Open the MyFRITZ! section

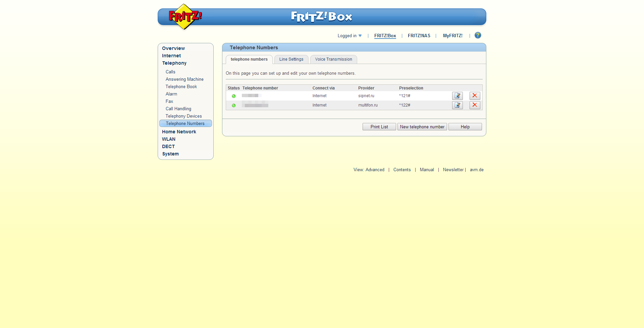point(452,36)
